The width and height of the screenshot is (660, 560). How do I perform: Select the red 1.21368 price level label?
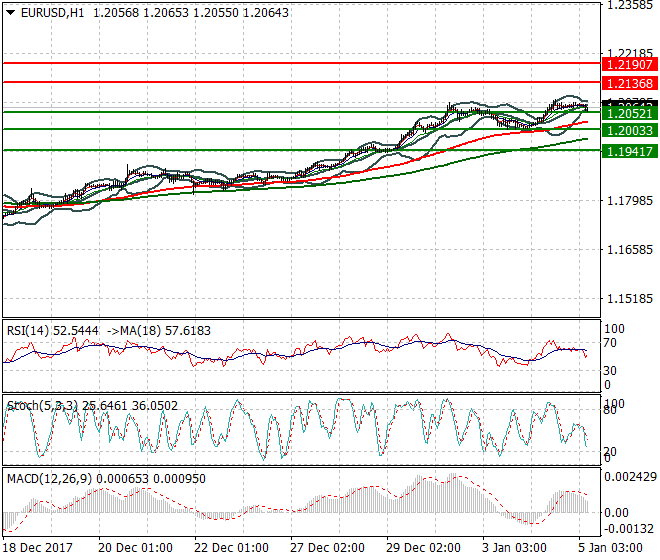(x=630, y=83)
